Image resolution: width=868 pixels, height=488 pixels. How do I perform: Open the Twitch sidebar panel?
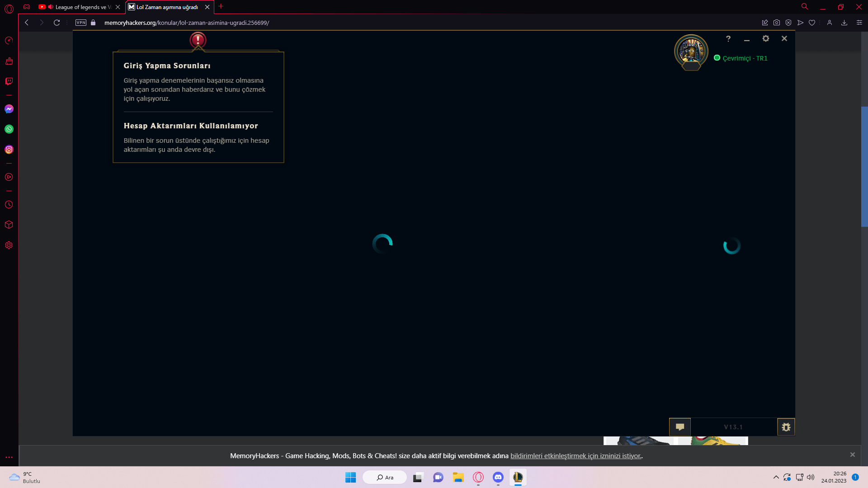click(x=9, y=81)
